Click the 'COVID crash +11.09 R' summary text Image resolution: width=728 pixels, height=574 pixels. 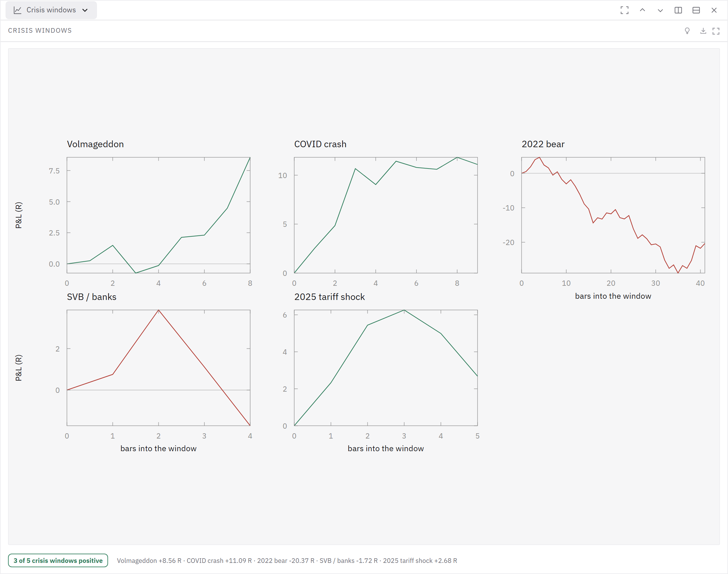click(x=219, y=560)
